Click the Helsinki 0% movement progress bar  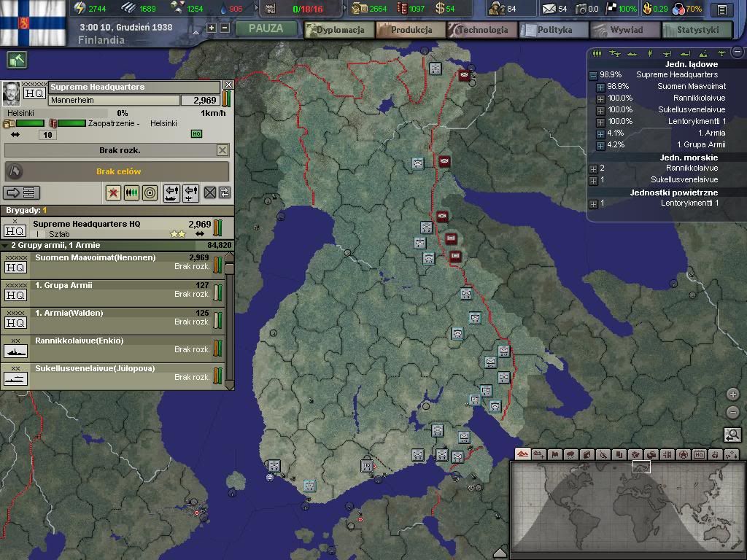tap(57, 113)
